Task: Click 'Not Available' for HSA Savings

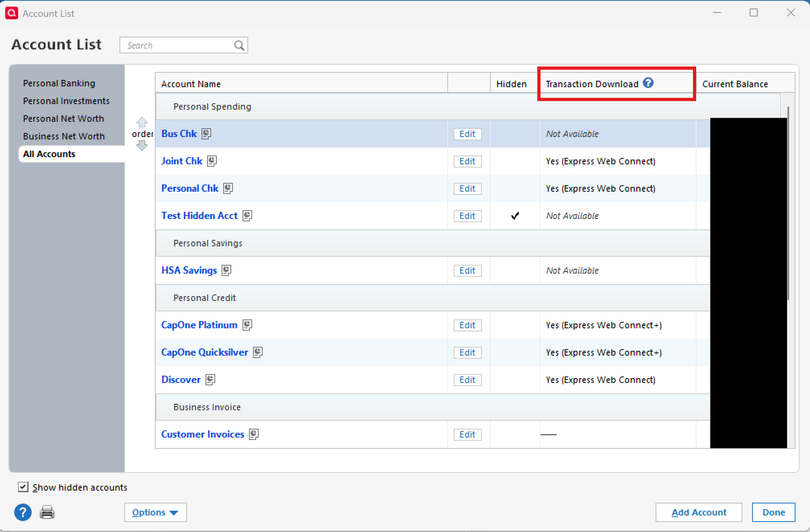Action: click(x=572, y=270)
